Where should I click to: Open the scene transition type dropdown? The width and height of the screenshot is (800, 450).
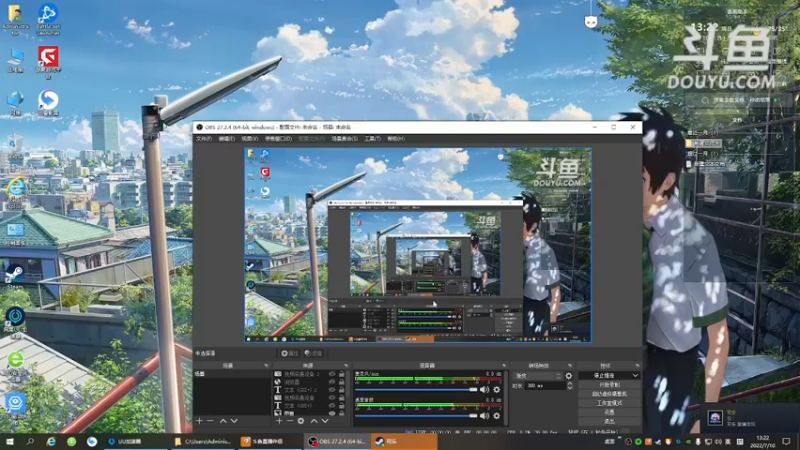click(538, 376)
